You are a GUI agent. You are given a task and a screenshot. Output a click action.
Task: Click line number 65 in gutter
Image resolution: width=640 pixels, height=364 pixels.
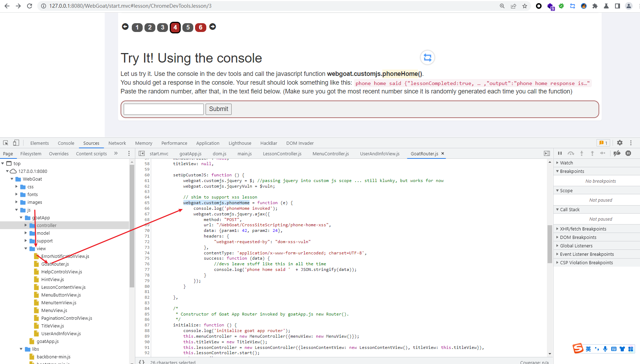[x=147, y=203]
